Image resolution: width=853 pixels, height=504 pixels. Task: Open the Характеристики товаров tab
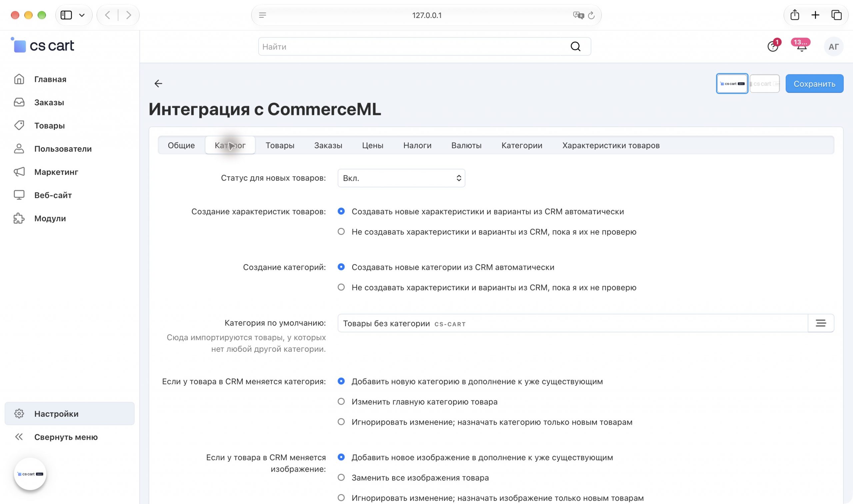click(611, 145)
